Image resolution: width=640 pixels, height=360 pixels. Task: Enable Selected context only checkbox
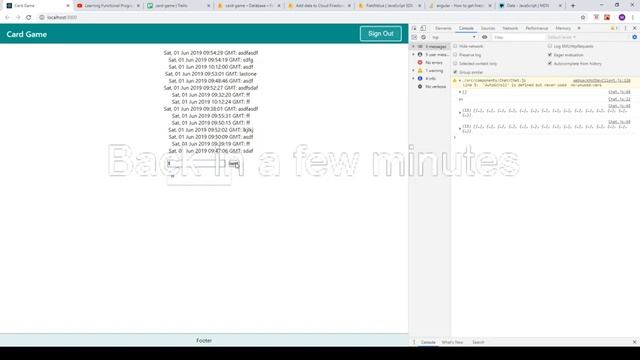click(x=456, y=64)
